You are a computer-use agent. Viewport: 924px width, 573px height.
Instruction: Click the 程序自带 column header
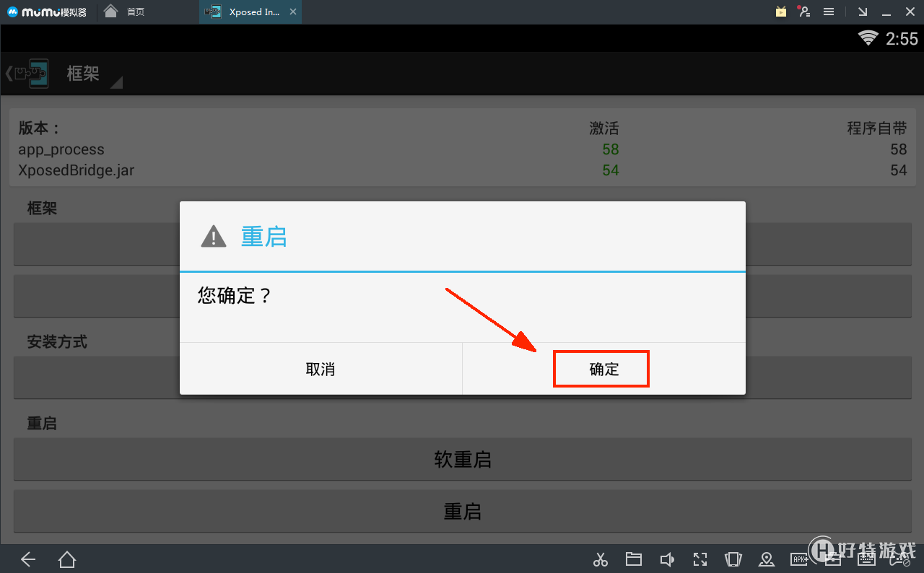coord(877,128)
